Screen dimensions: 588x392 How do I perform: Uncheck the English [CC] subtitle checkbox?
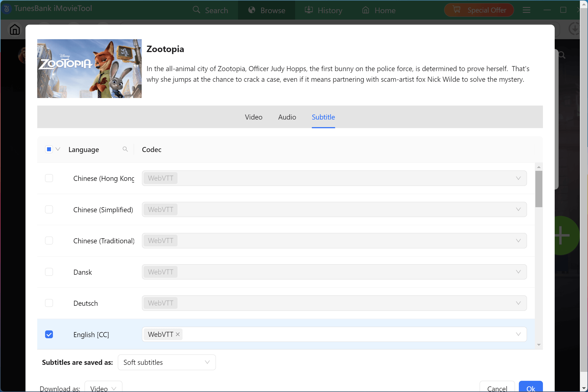click(x=49, y=334)
